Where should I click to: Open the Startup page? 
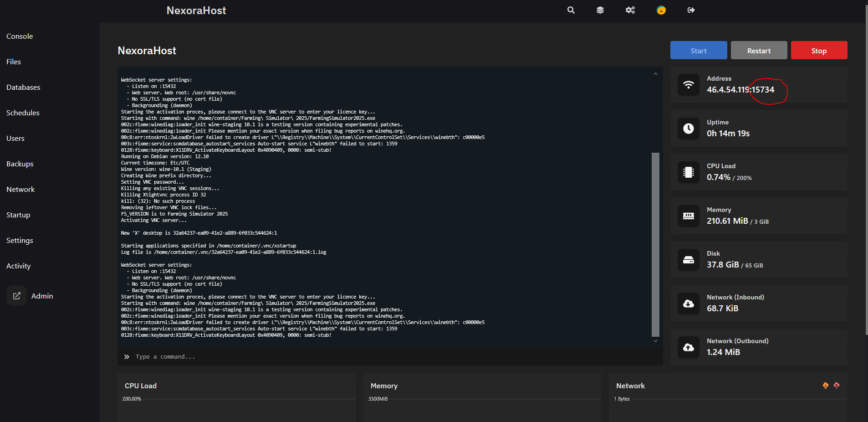pyautogui.click(x=18, y=215)
